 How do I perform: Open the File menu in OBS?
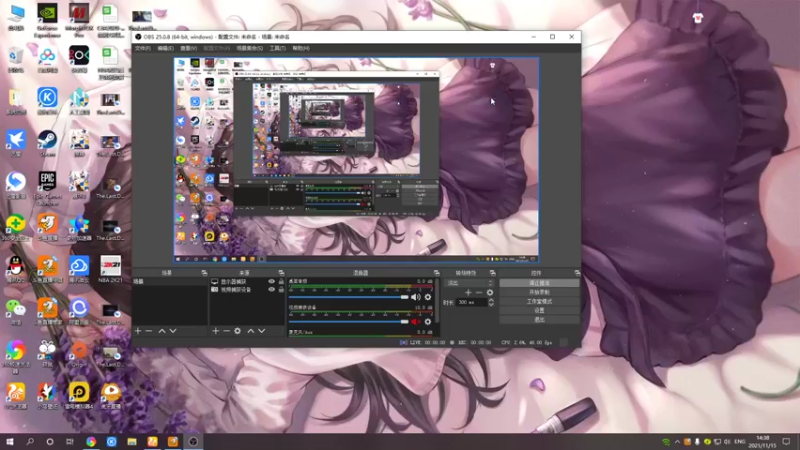tap(142, 48)
